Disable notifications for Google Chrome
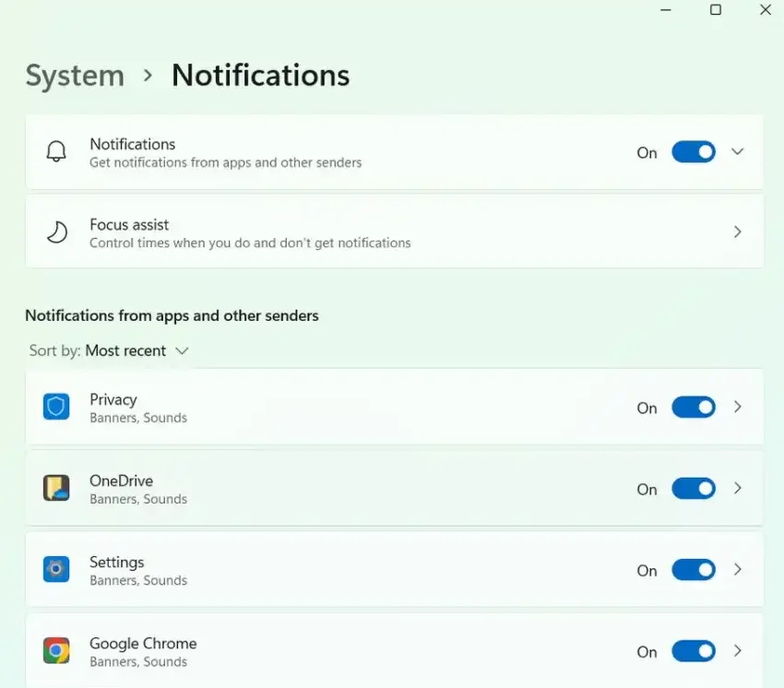 click(693, 651)
